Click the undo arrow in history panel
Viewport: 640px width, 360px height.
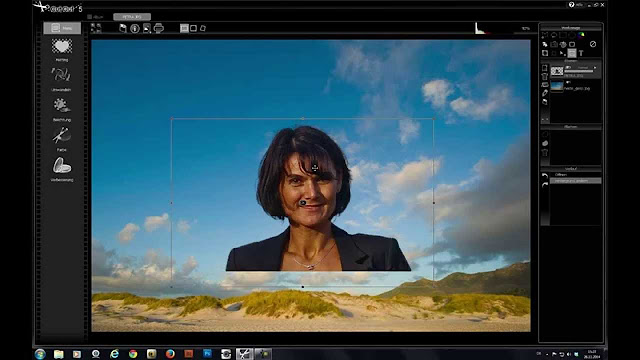(544, 176)
